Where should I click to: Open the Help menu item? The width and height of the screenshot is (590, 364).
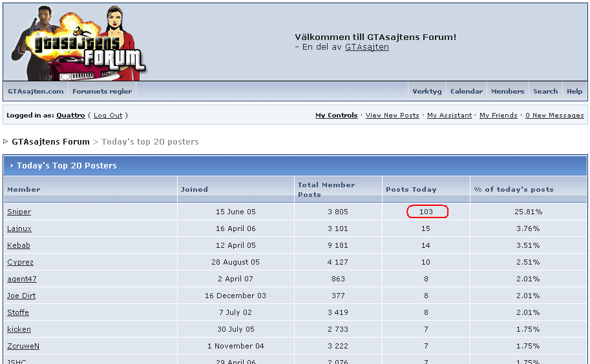(574, 91)
